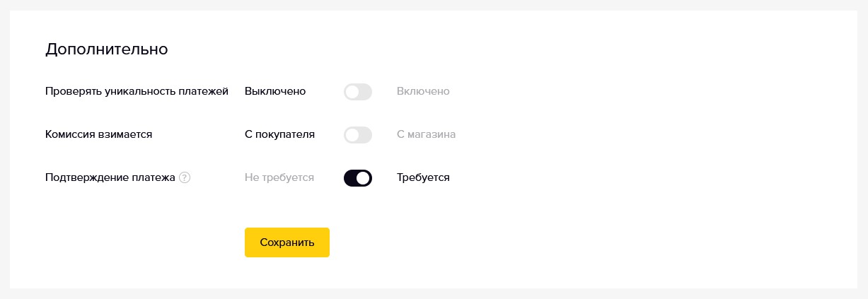Click the Комиссия взимается label
The height and width of the screenshot is (299, 868).
click(x=98, y=135)
